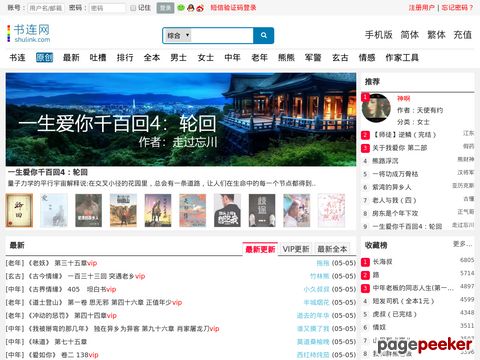This screenshot has width=480, height=360.
Task: Open the 书连 nav item
Action: click(x=17, y=58)
